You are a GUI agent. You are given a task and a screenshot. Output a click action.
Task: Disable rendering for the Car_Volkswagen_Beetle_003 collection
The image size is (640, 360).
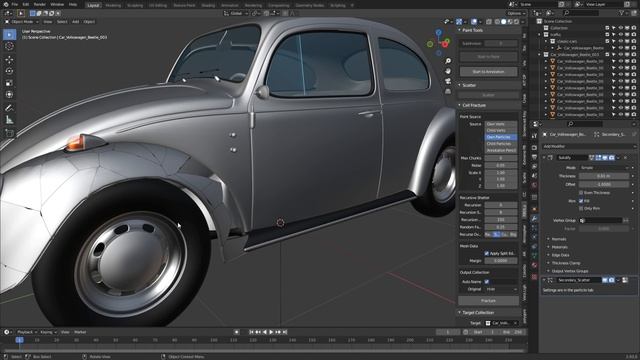634,54
